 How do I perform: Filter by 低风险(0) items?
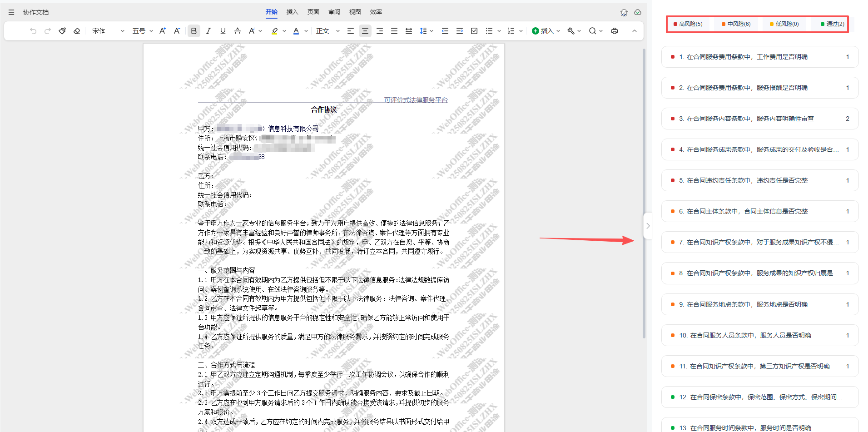(x=784, y=24)
